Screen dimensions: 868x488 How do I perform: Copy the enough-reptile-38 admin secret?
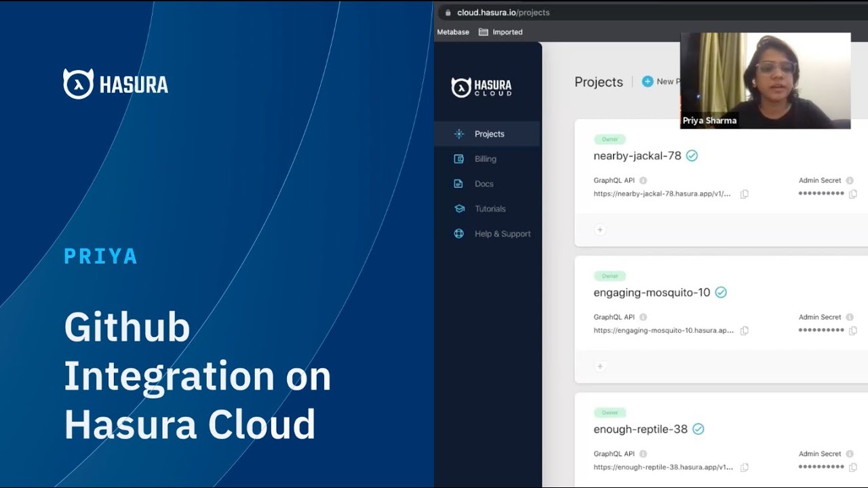[x=853, y=467]
